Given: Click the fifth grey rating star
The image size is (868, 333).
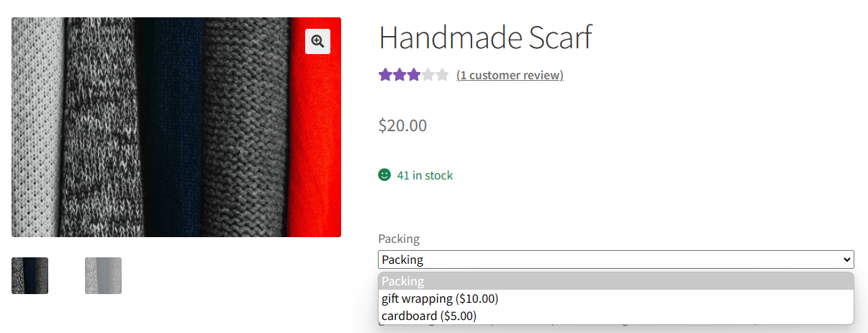Looking at the screenshot, I should pyautogui.click(x=442, y=74).
